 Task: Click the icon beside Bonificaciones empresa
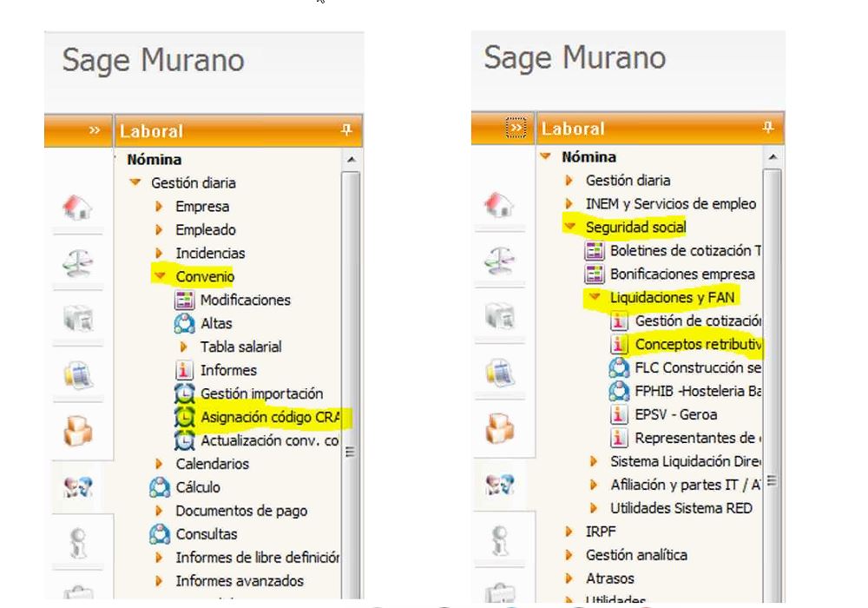[x=595, y=274]
